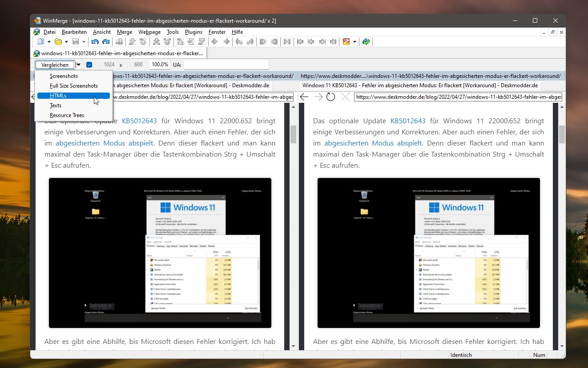Screen dimensions: 588x368
Task: Click the Copy all left icon
Action: (274, 42)
